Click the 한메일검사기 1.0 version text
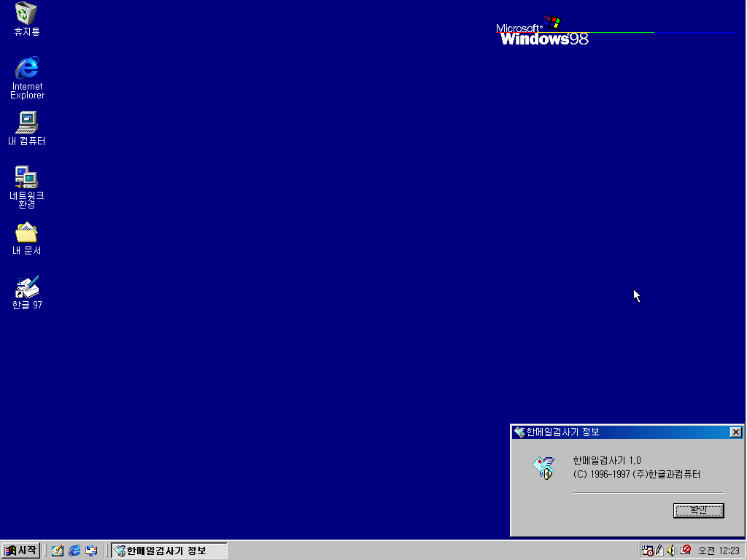Image resolution: width=747 pixels, height=560 pixels. pyautogui.click(x=606, y=461)
